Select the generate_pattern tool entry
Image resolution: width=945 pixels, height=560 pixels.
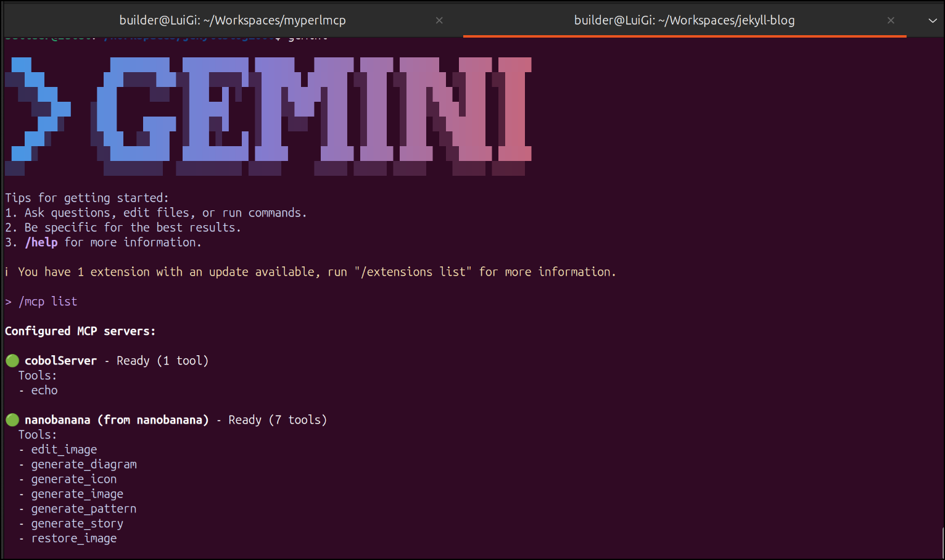pyautogui.click(x=84, y=509)
